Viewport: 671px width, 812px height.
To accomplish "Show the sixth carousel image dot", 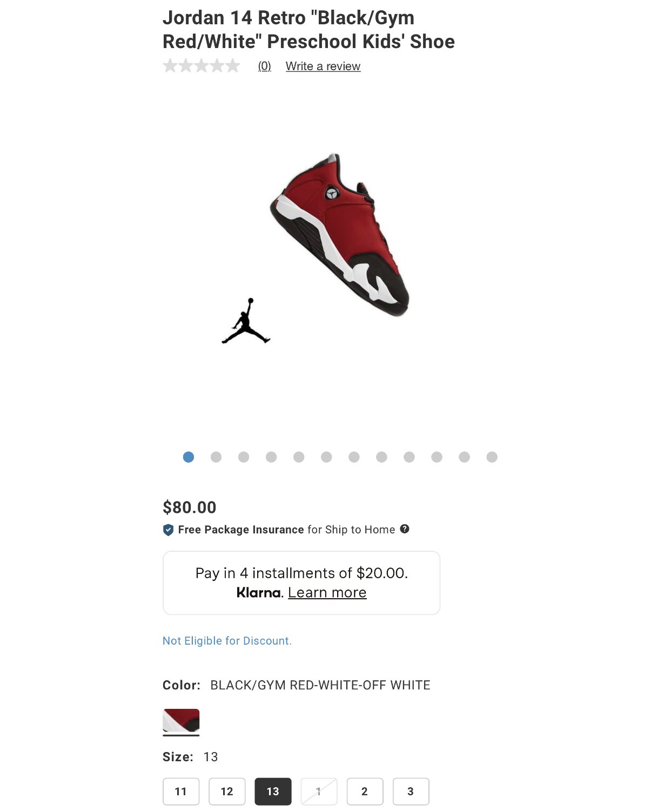I will [x=326, y=457].
